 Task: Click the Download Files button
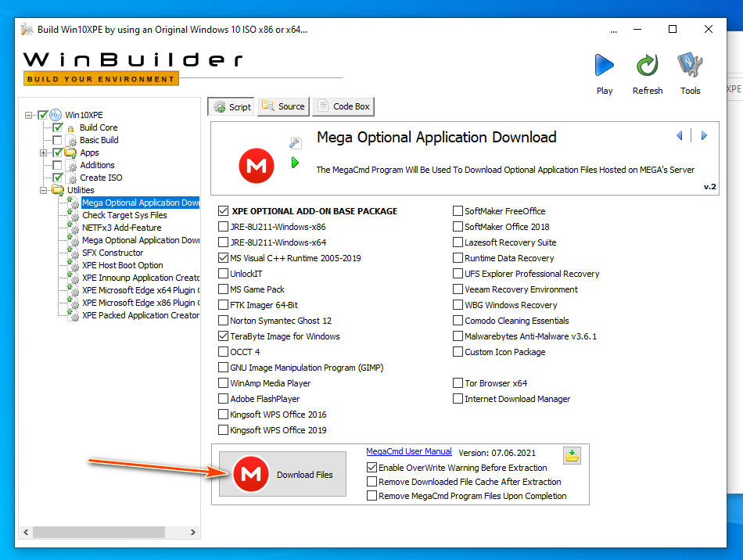(282, 474)
